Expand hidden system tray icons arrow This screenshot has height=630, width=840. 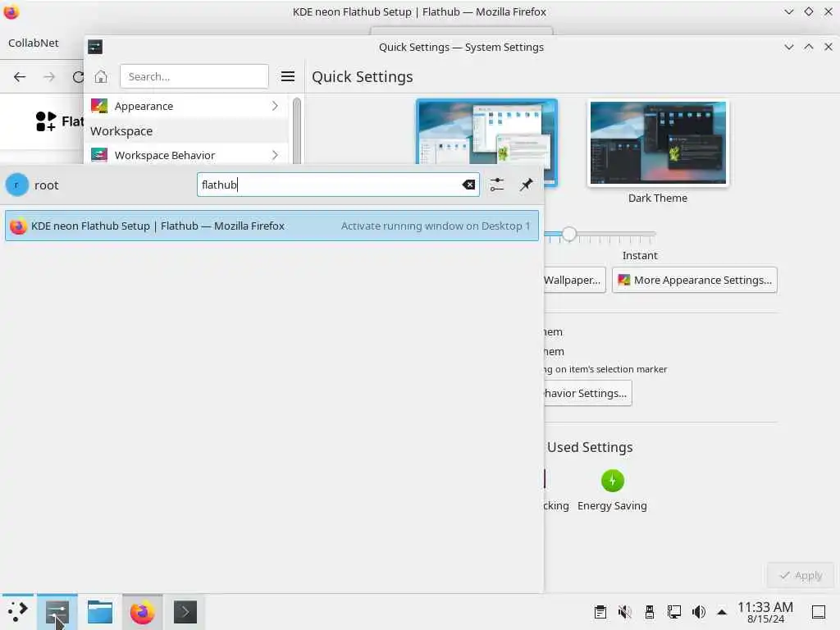pos(722,612)
